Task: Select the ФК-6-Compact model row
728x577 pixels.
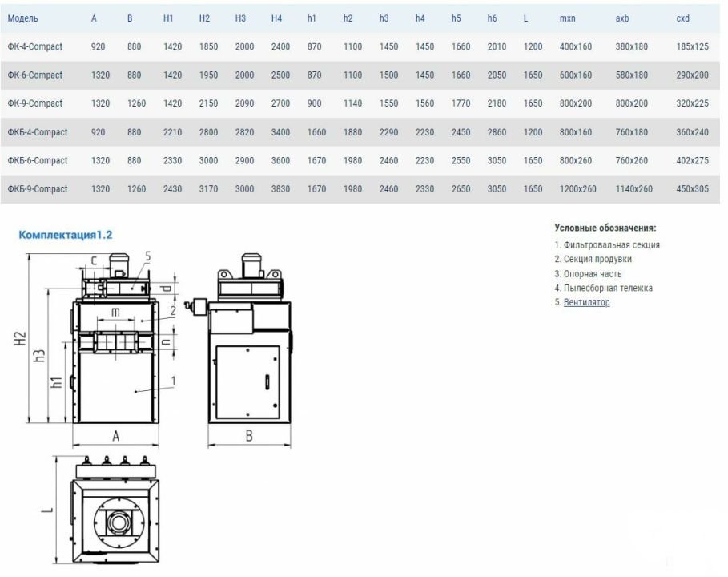Action: 360,75
